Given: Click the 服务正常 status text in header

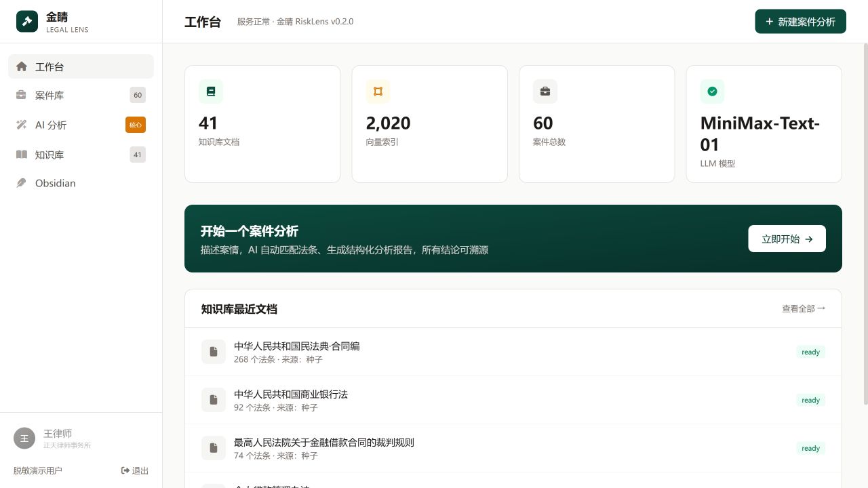Looking at the screenshot, I should [252, 22].
